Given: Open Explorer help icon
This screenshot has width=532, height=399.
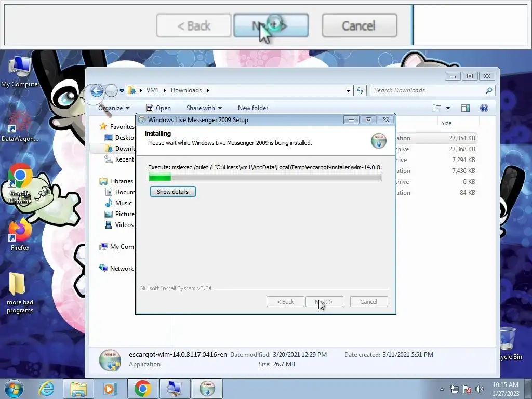Looking at the screenshot, I should point(484,108).
